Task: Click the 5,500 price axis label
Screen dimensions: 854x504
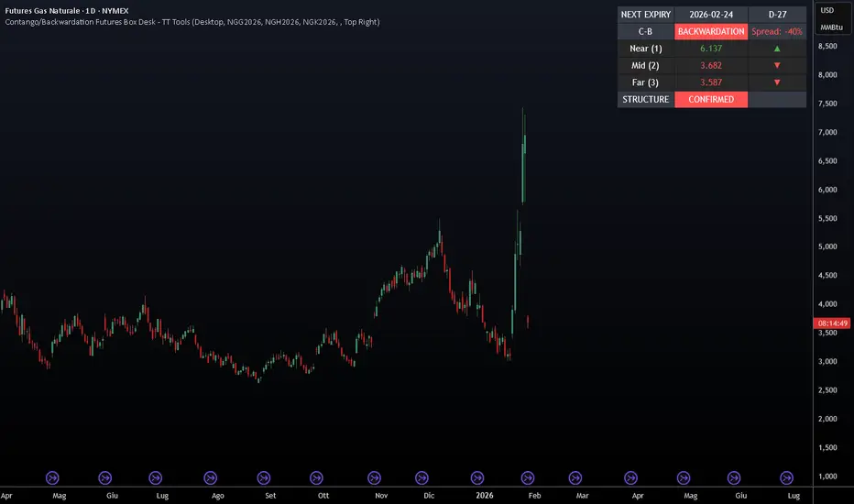Action: 827,218
